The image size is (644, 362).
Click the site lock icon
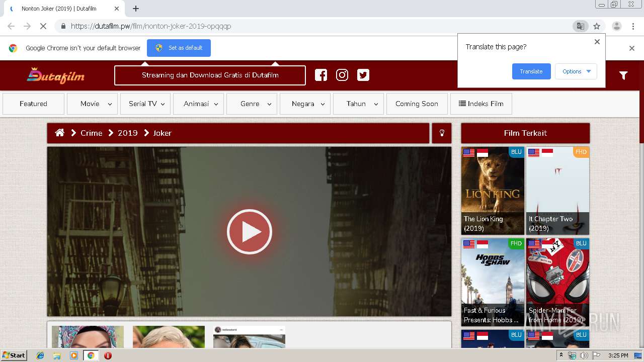pos(62,26)
